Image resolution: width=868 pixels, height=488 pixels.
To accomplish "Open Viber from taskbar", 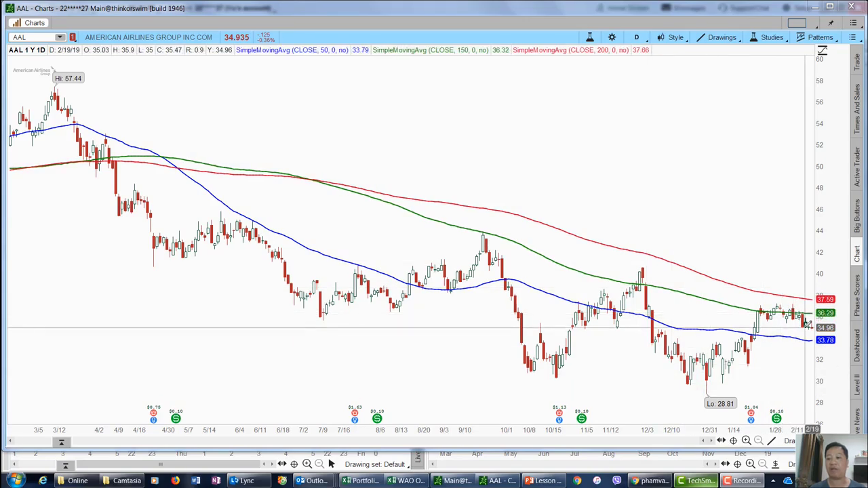I will 616,481.
